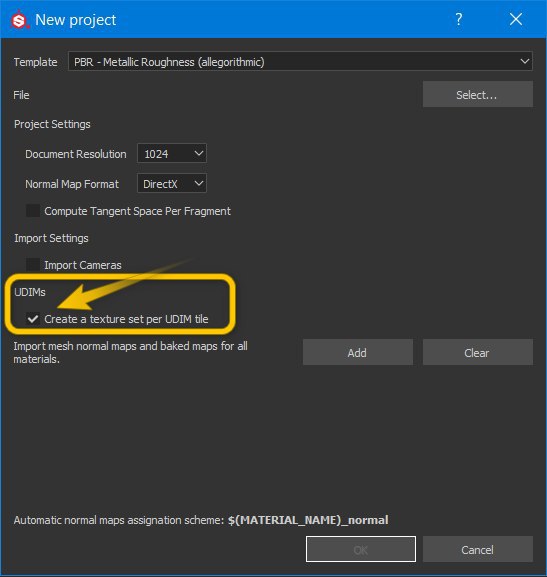The image size is (547, 577).
Task: Click the Import Settings heading
Action: (51, 238)
